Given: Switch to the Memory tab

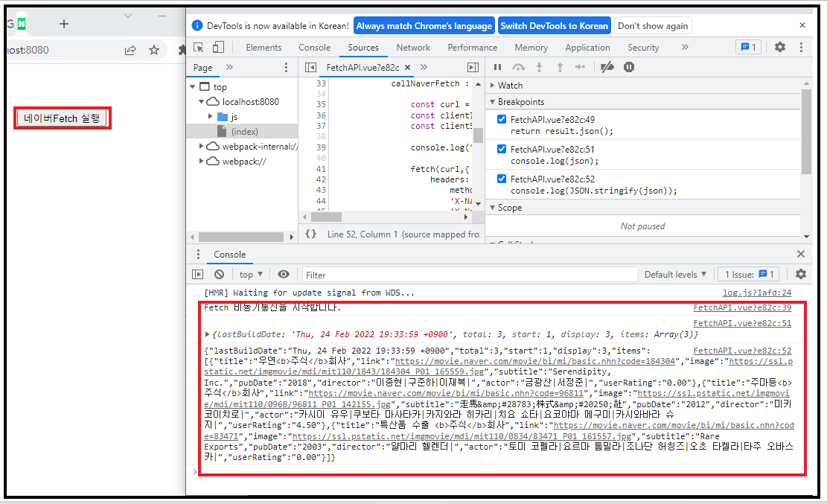Looking at the screenshot, I should [x=531, y=48].
